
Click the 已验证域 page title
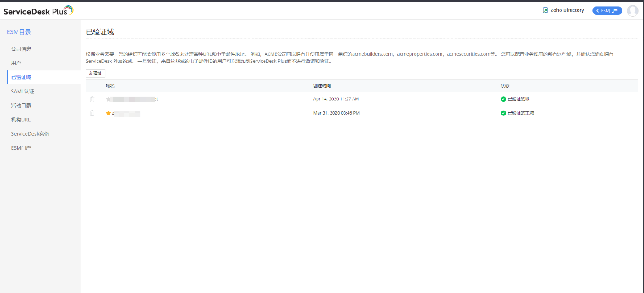(x=100, y=32)
